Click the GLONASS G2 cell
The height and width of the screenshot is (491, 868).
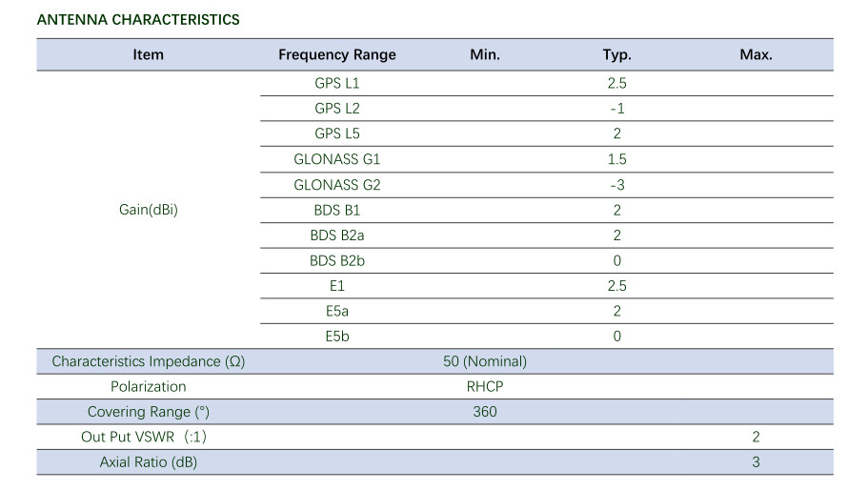336,185
